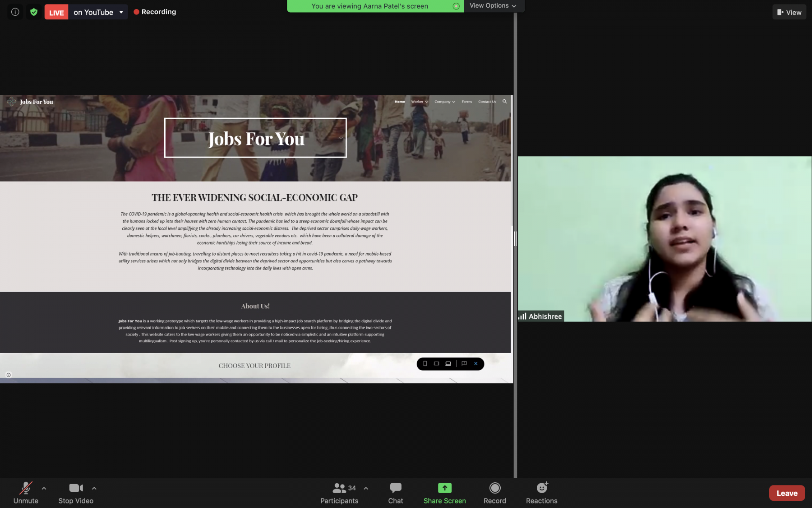Click the green encryption shield icon
812x508 pixels.
pyautogui.click(x=34, y=12)
